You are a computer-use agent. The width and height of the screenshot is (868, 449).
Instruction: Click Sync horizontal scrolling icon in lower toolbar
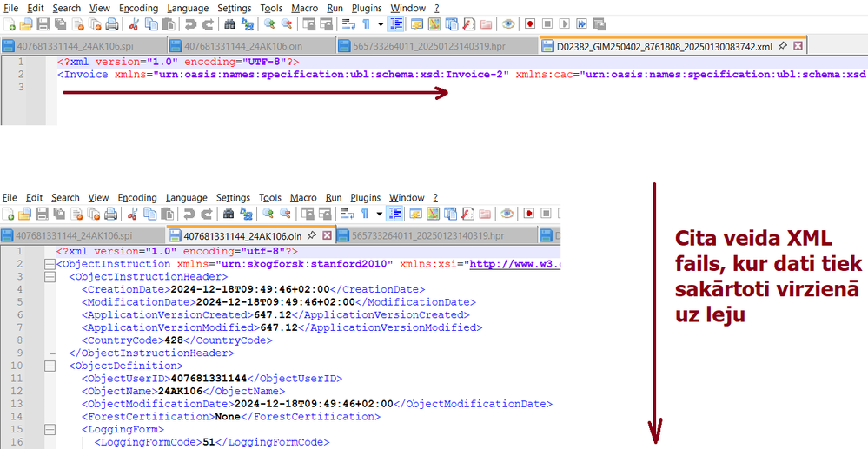[x=325, y=213]
